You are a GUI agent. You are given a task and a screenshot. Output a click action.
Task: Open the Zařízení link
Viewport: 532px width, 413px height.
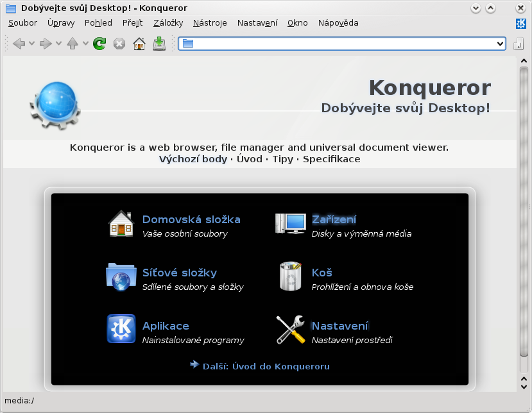(x=334, y=219)
